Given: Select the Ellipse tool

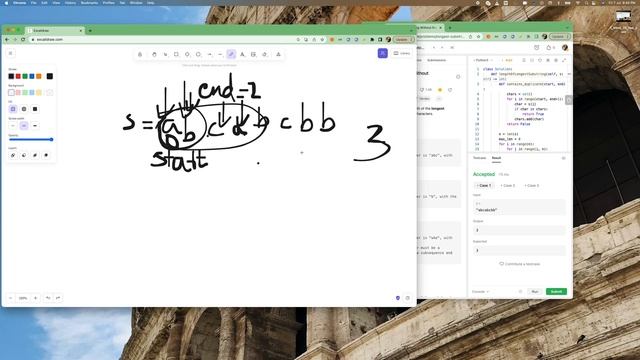Looking at the screenshot, I should coord(198,54).
